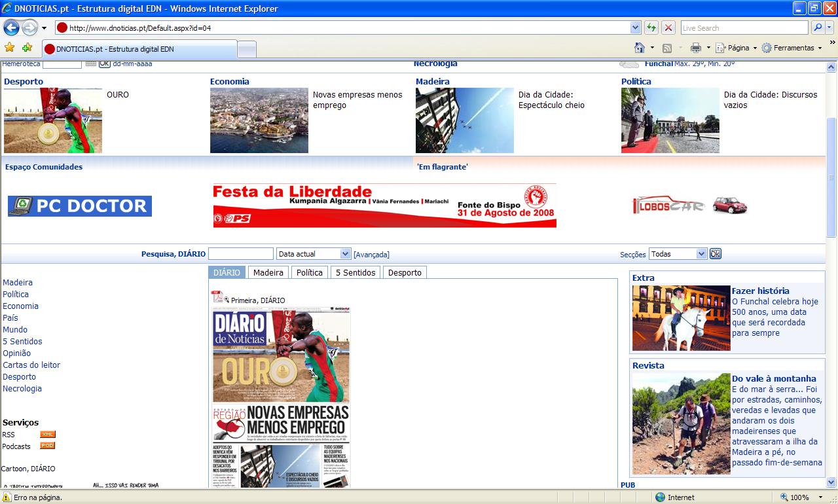
Task: Open the Página menu
Action: [x=737, y=48]
